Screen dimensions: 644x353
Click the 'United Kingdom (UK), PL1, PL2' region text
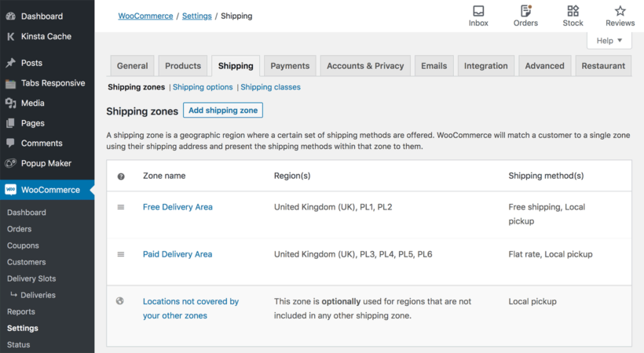click(333, 207)
